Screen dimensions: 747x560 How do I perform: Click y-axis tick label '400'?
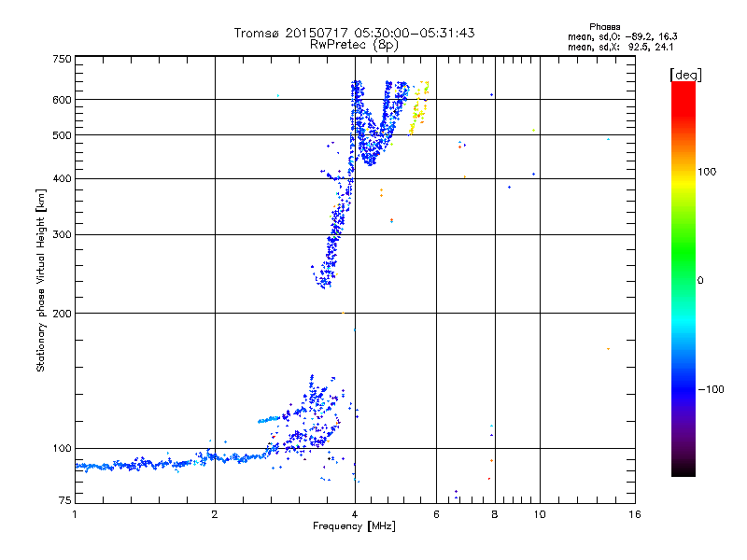coord(62,179)
